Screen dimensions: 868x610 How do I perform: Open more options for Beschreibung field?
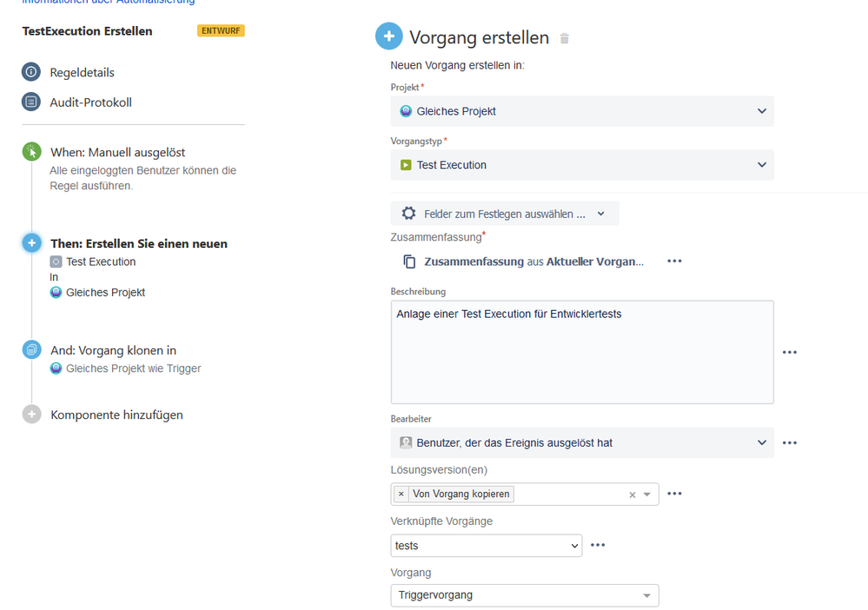point(790,352)
